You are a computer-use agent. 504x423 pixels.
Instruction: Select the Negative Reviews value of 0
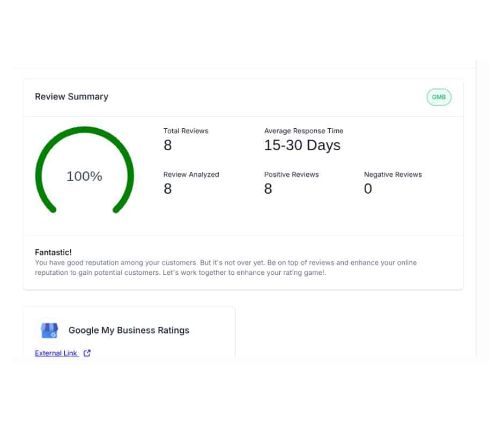(x=368, y=189)
